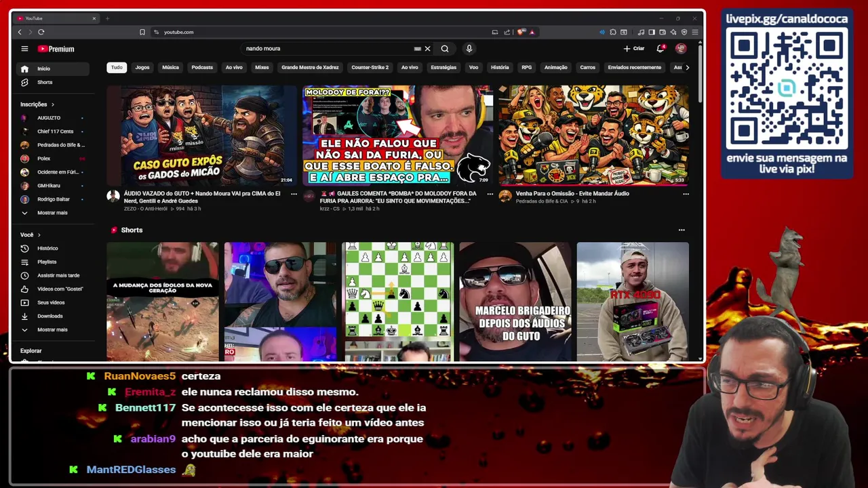Open the CASO GUTO EXPÔS video thumbnail
The height and width of the screenshot is (488, 868).
coord(201,135)
